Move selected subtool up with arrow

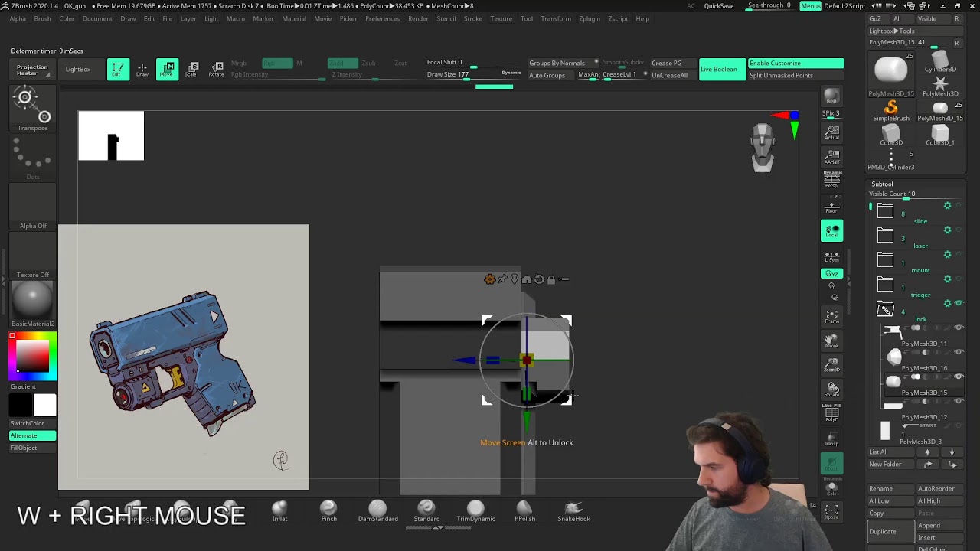(927, 452)
